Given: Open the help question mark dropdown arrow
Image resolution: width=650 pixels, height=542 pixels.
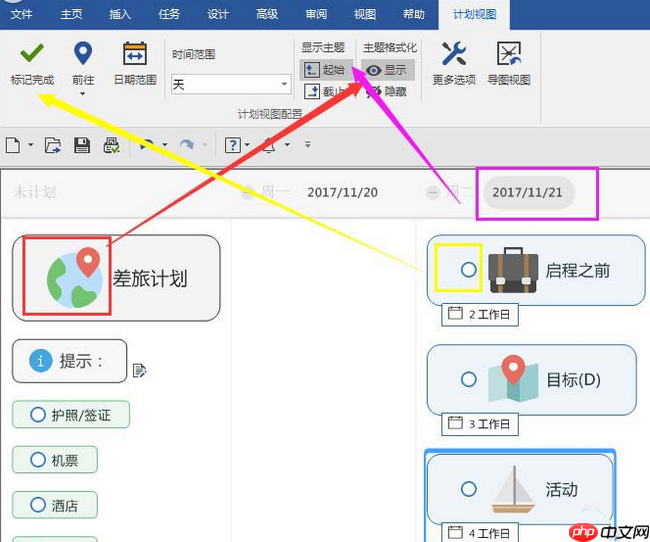Looking at the screenshot, I should (x=247, y=146).
